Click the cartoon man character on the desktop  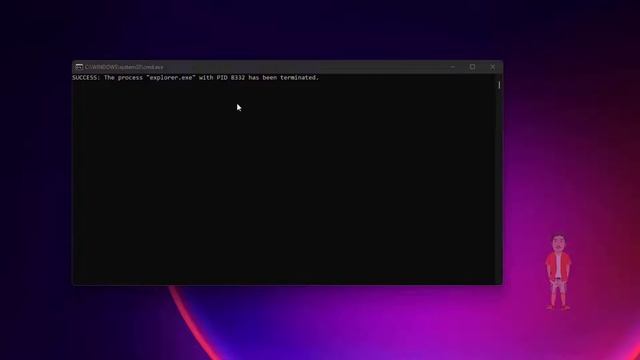click(558, 271)
